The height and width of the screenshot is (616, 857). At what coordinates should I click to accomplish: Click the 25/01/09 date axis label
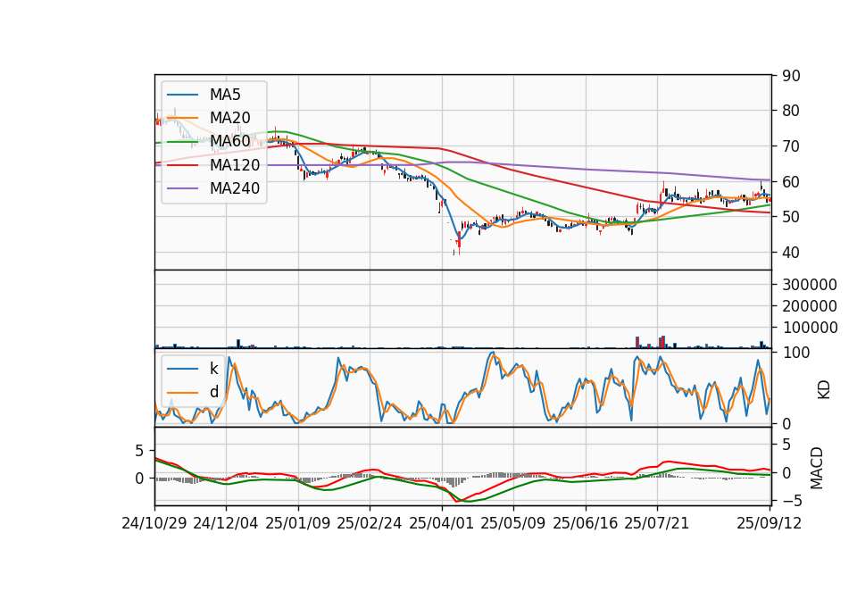(298, 523)
